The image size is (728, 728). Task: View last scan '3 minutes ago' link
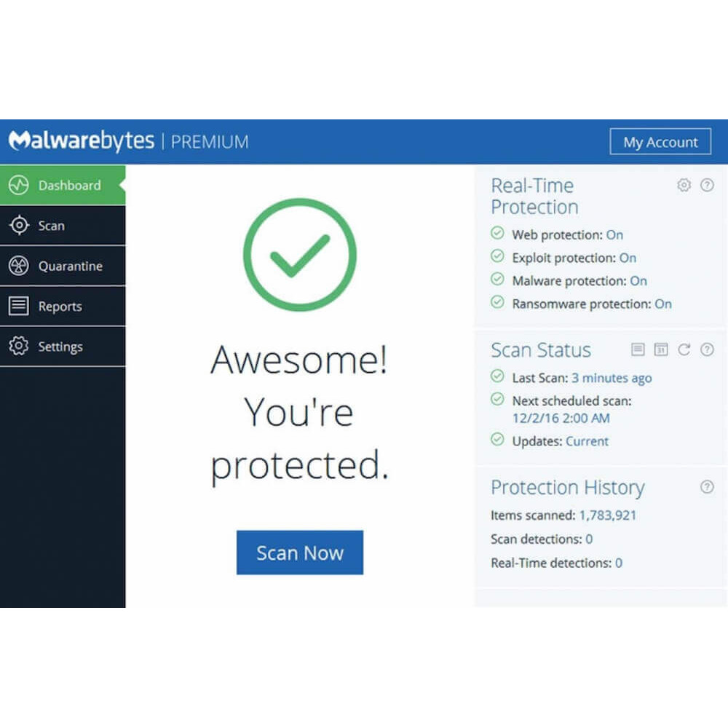pyautogui.click(x=612, y=379)
